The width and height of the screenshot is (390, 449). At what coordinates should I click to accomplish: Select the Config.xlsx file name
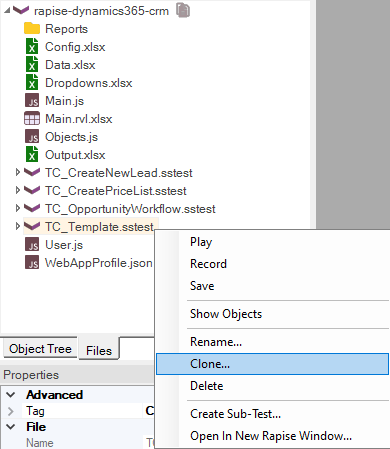(75, 47)
